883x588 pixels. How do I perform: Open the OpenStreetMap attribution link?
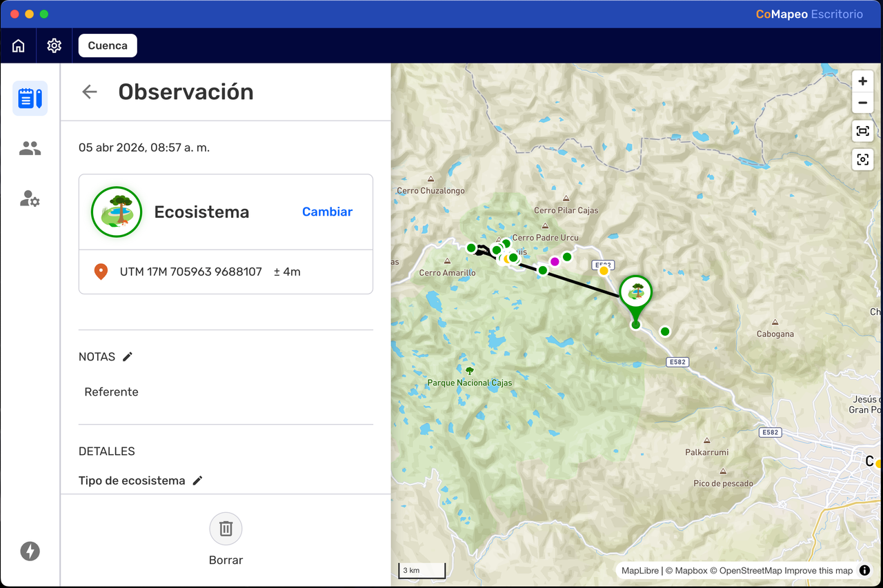[746, 571]
